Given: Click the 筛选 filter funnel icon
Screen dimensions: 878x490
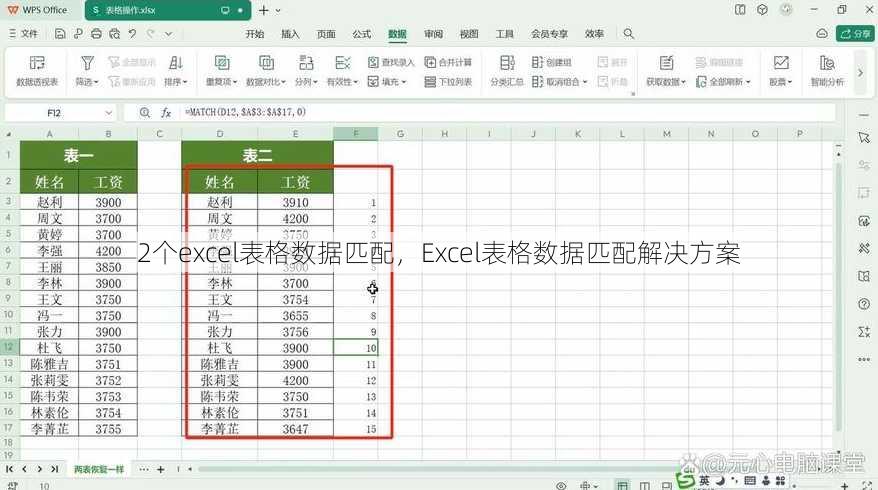Looking at the screenshot, I should (87, 63).
